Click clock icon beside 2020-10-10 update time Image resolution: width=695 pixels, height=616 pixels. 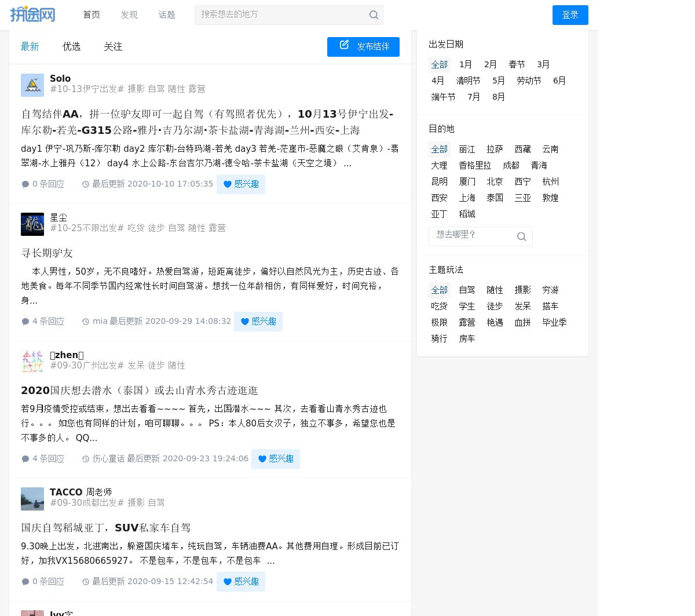[86, 184]
